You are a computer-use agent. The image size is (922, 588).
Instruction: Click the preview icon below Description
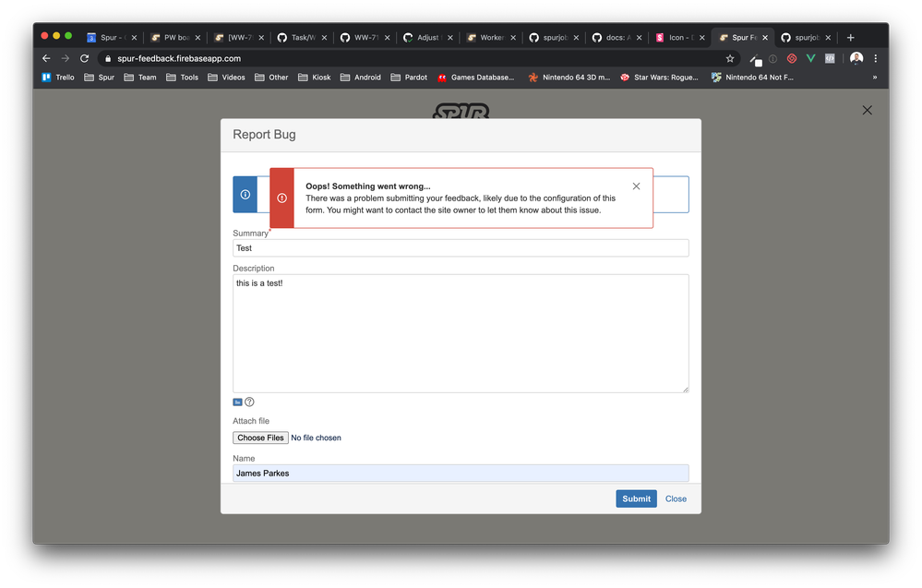click(x=237, y=402)
